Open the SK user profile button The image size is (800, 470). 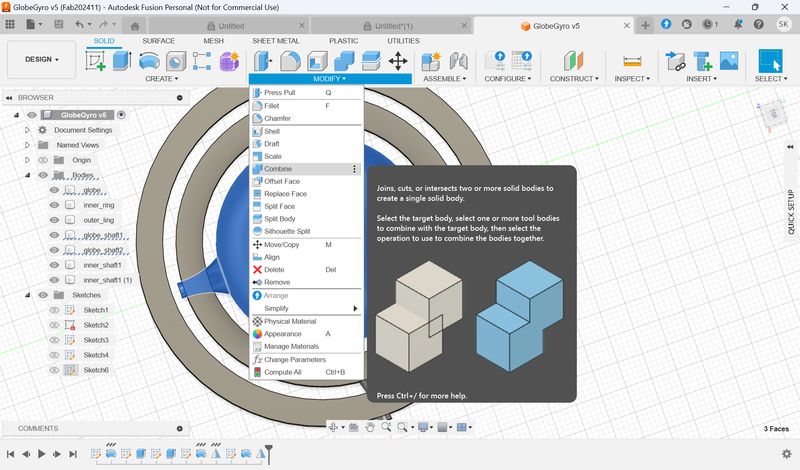(783, 24)
